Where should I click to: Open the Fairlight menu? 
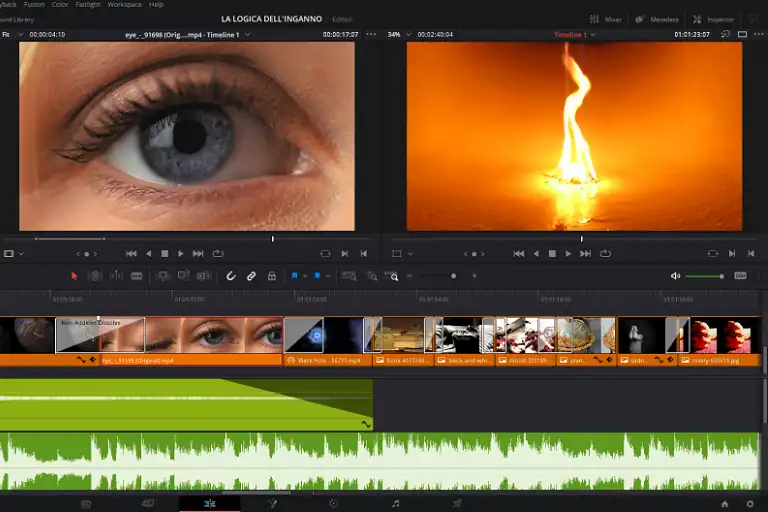click(x=88, y=4)
